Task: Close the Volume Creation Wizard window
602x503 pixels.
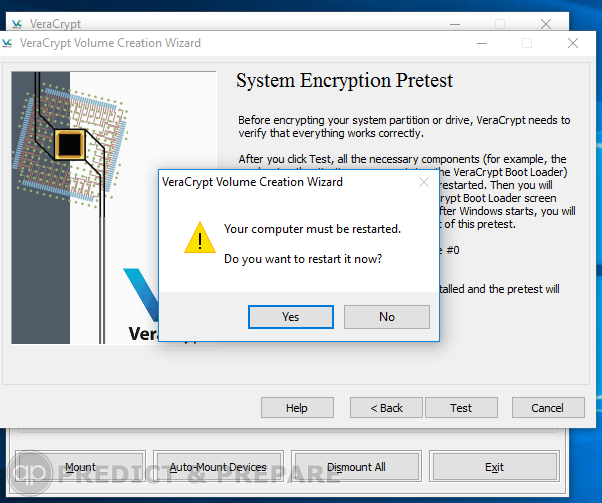Action: click(x=573, y=43)
